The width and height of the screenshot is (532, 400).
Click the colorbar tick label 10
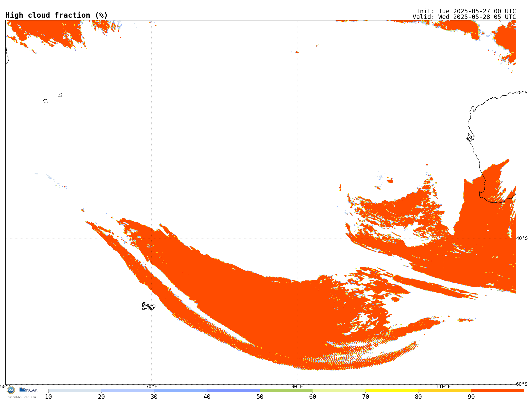pyautogui.click(x=49, y=397)
